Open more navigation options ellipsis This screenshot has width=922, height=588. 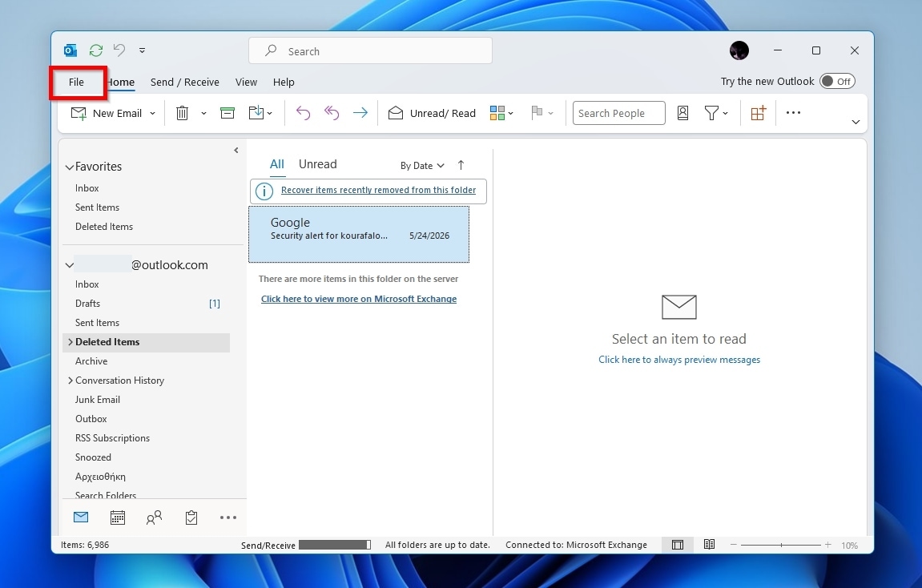[x=228, y=518]
